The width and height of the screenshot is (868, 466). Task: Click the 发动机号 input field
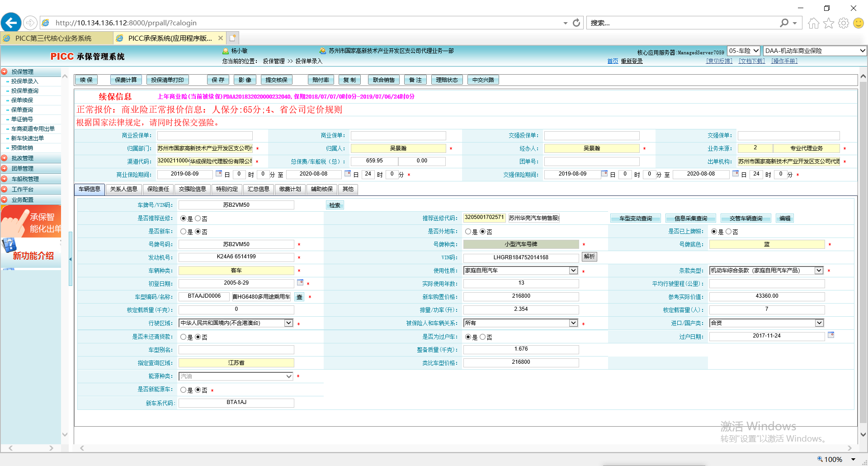tap(236, 257)
